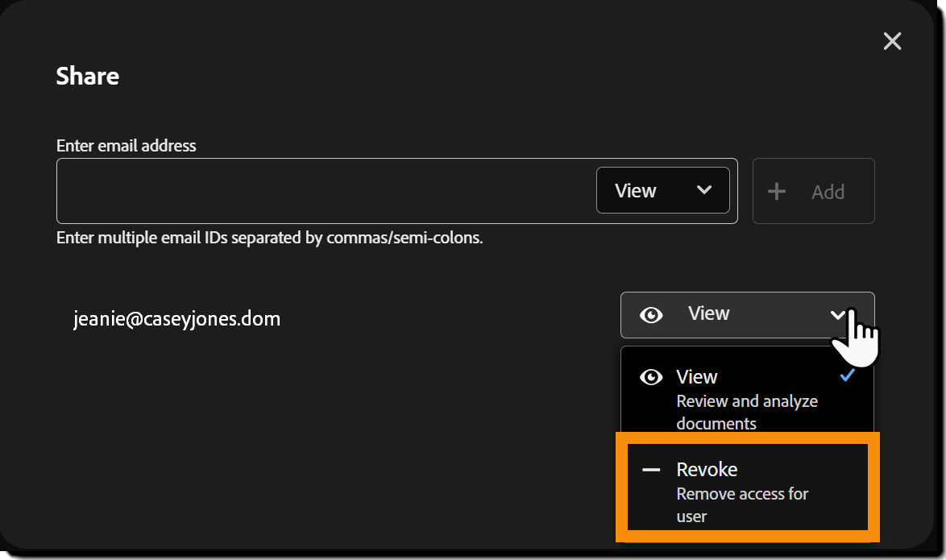Screen dimensions: 946x560
Task: Click the "Remove access for user" description
Action: 742,504
